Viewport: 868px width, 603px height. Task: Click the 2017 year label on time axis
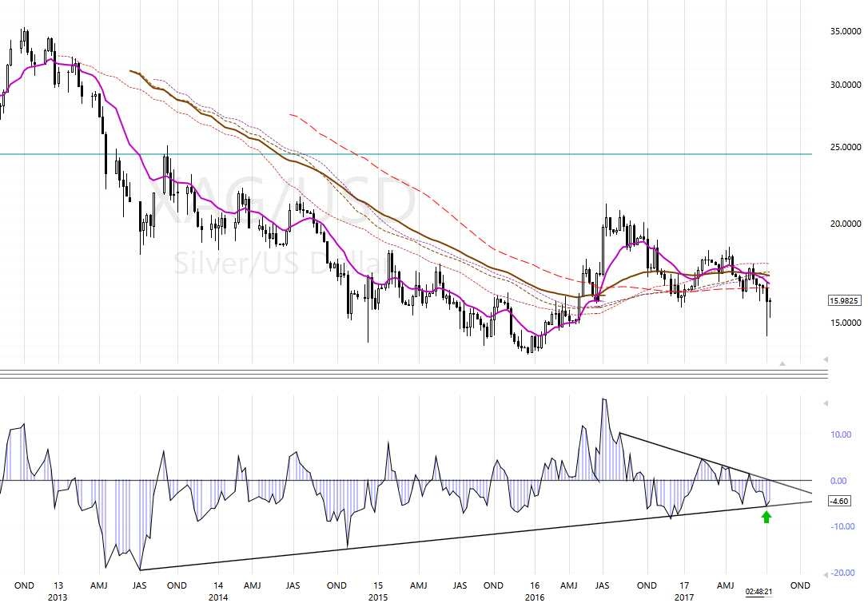point(684,597)
